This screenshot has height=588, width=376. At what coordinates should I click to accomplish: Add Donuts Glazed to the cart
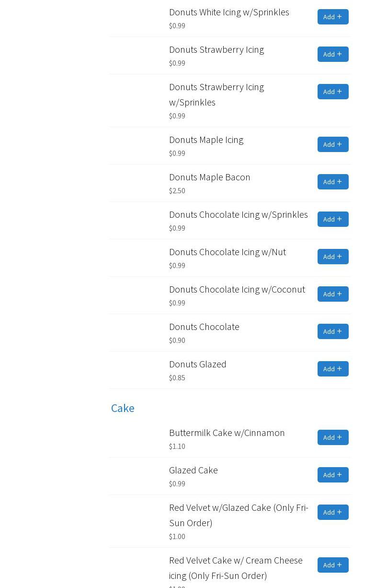click(332, 369)
